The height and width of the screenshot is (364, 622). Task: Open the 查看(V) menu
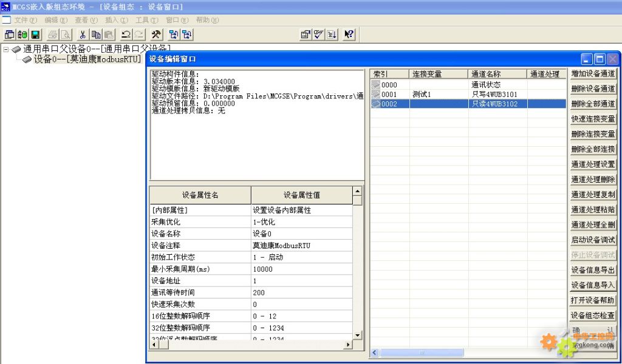pyautogui.click(x=86, y=20)
